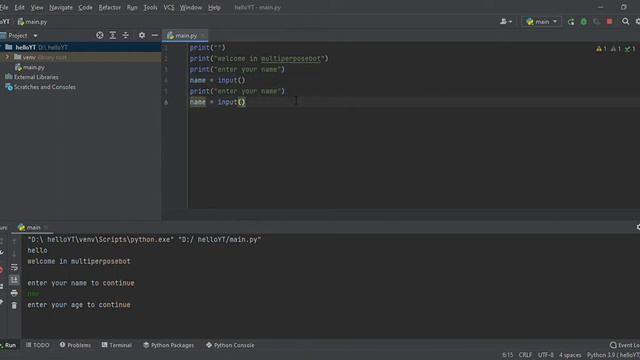Click the Collapse All icon in Project panel
Viewport: 640px width, 360px height.
pyautogui.click(x=125, y=36)
